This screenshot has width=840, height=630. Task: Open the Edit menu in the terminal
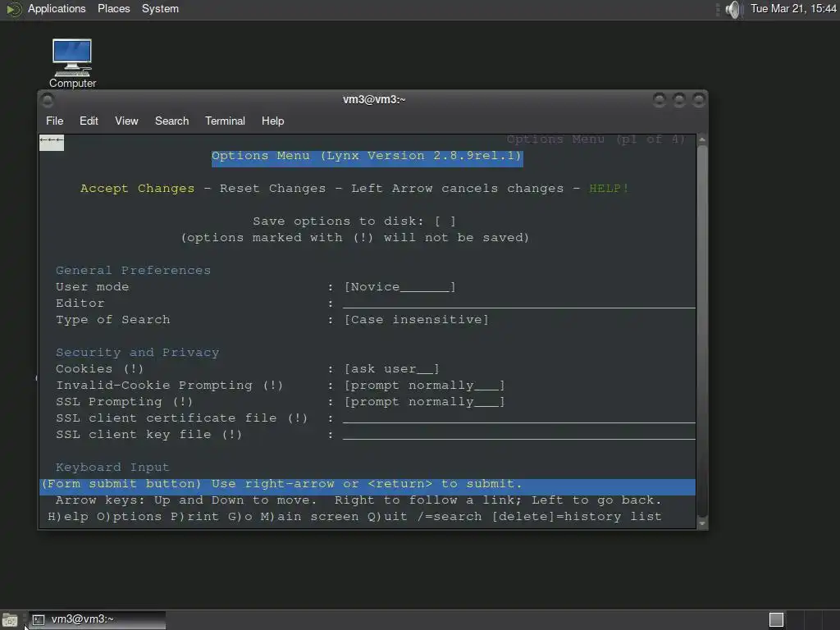(x=89, y=121)
